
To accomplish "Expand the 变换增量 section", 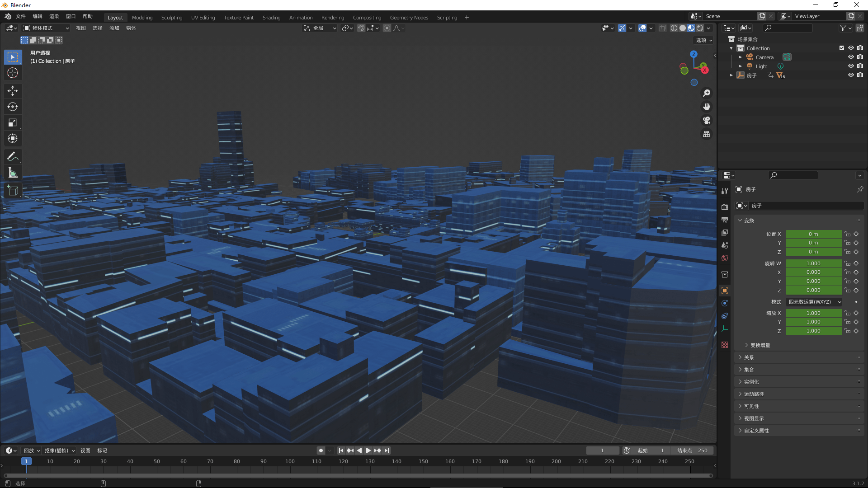I will click(x=759, y=345).
